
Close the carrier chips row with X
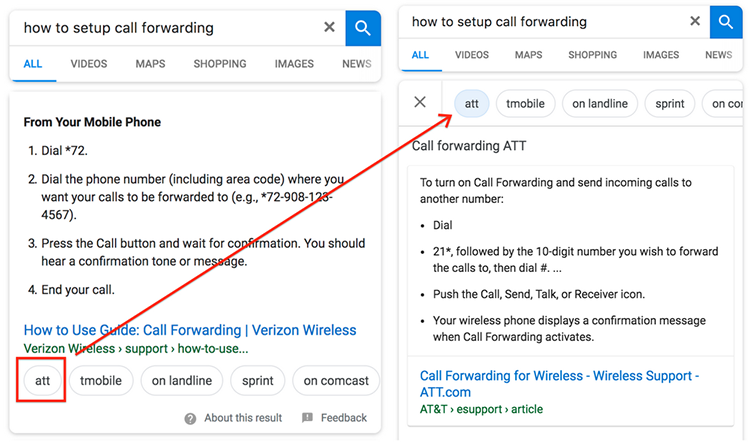(x=420, y=102)
